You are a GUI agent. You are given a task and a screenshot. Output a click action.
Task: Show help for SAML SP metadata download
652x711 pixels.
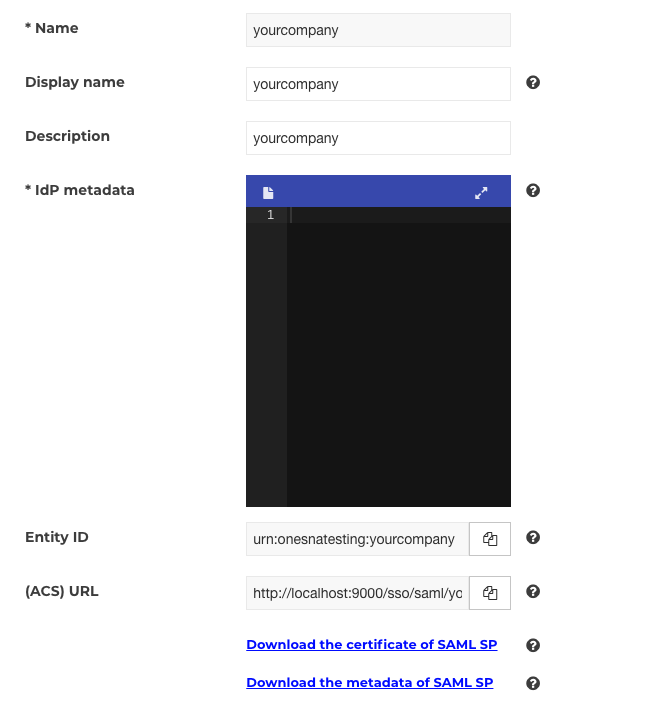pyautogui.click(x=533, y=683)
